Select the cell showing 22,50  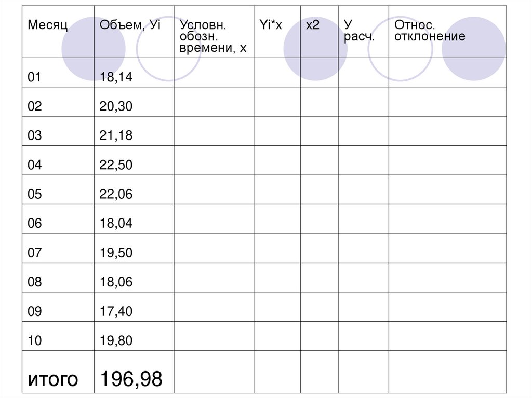tap(117, 166)
